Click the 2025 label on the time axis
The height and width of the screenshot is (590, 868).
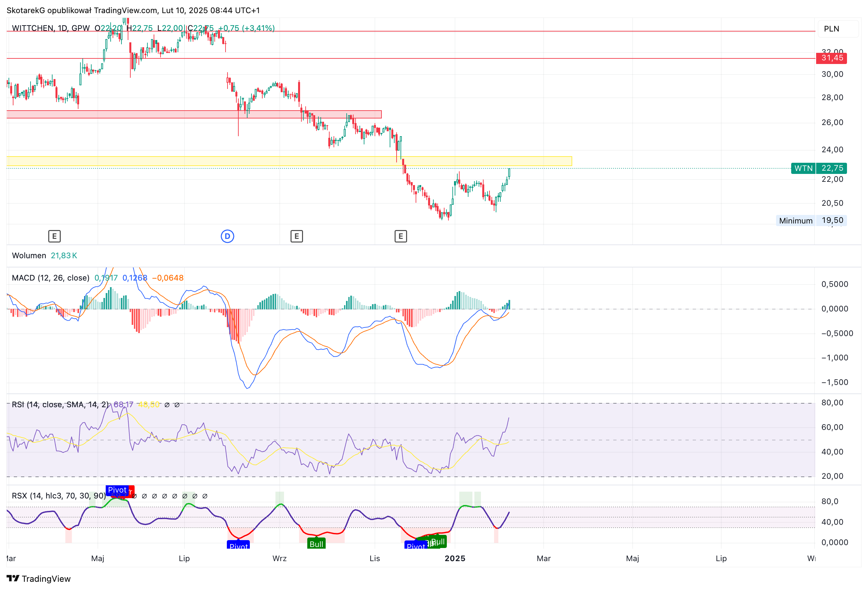[455, 558]
